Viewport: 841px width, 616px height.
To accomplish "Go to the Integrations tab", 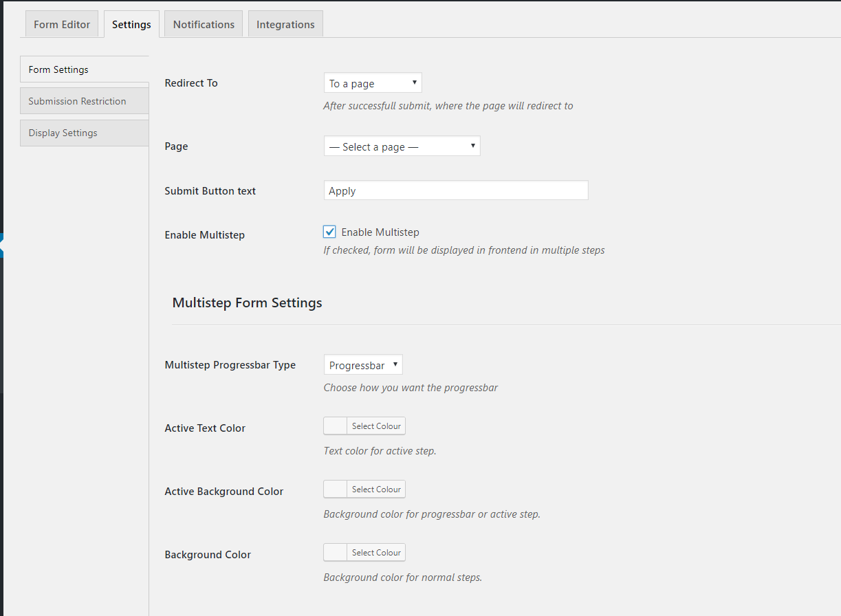I will pyautogui.click(x=285, y=24).
